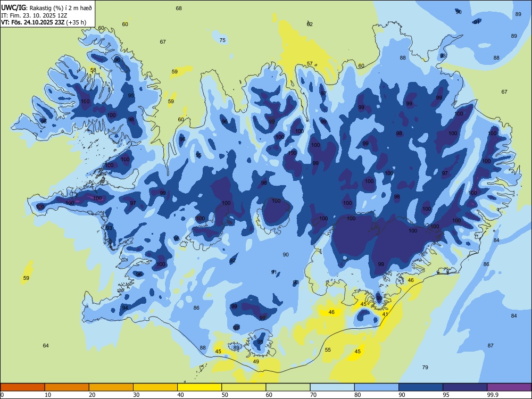This screenshot has width=532, height=399.
Task: Select the map value 62
Action: pos(310,24)
